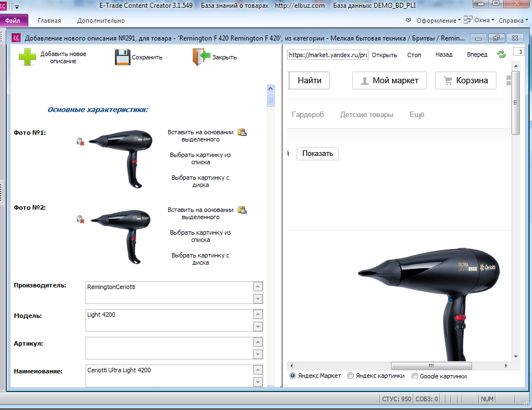This screenshot has width=532, height=410.
Task: Click up arrow of Производитель field
Action: coord(258,287)
